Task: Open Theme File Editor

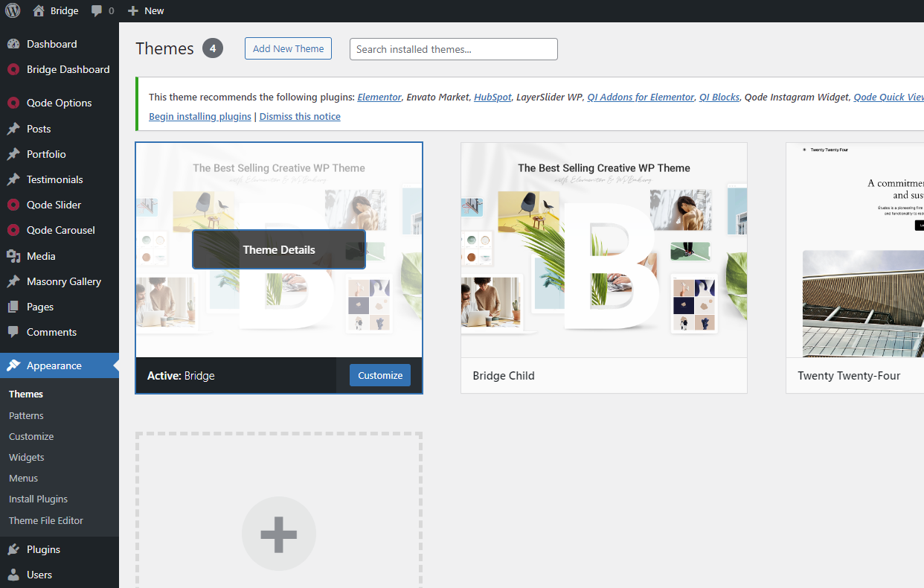Action: point(46,520)
